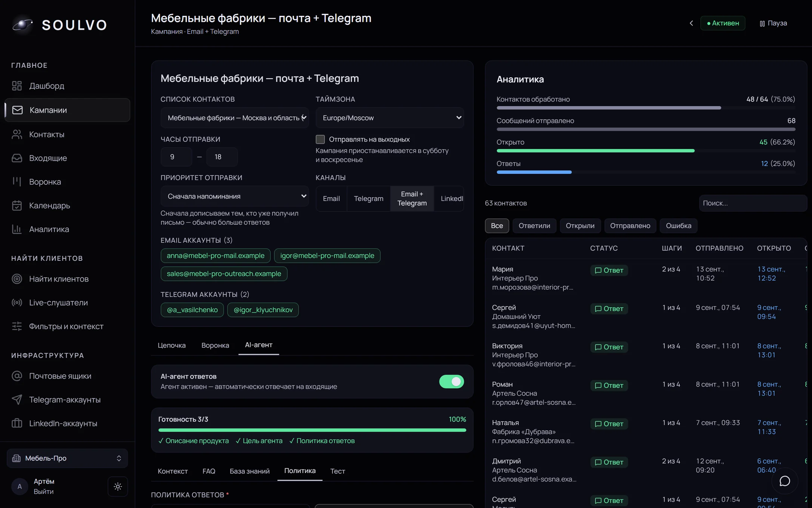
Task: Click the Ответ status badge for Роман
Action: pos(609,385)
